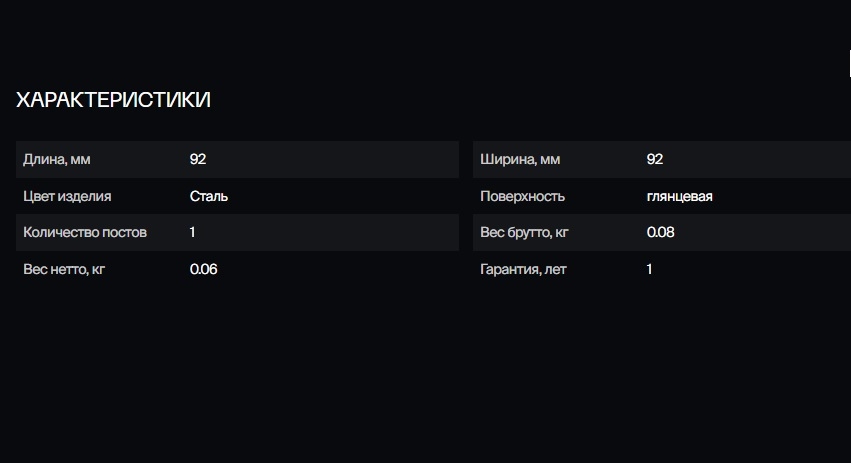Click empty middle of the Длина row
The image size is (851, 463).
[330, 160]
